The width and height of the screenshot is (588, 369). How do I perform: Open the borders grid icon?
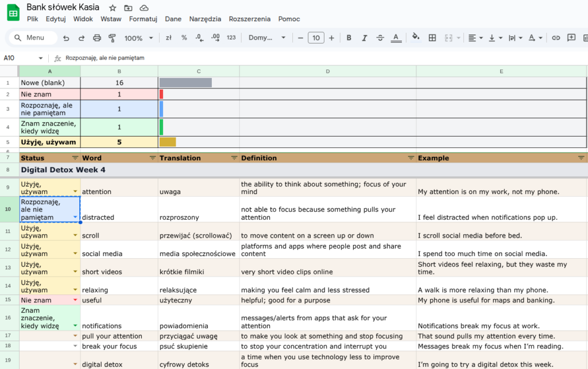[x=432, y=38]
